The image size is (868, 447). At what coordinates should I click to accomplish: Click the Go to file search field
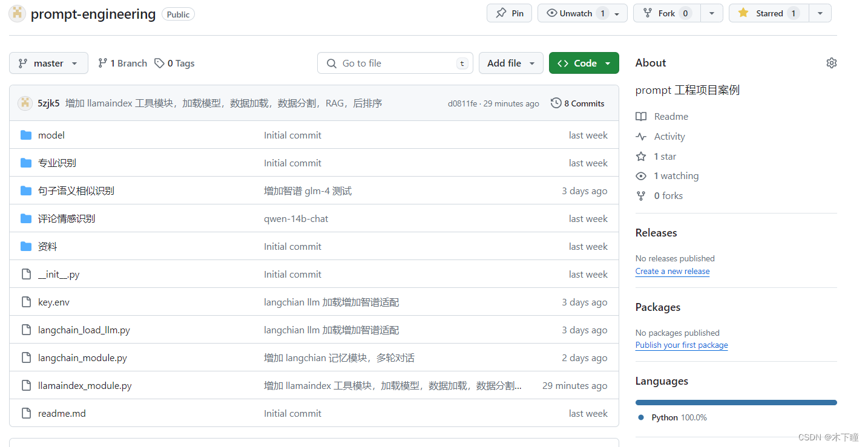point(395,63)
